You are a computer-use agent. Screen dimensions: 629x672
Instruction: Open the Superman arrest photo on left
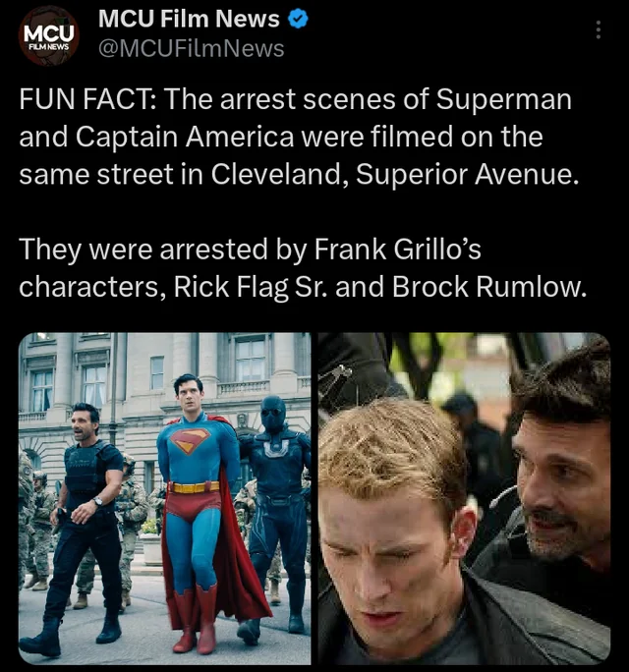point(165,498)
